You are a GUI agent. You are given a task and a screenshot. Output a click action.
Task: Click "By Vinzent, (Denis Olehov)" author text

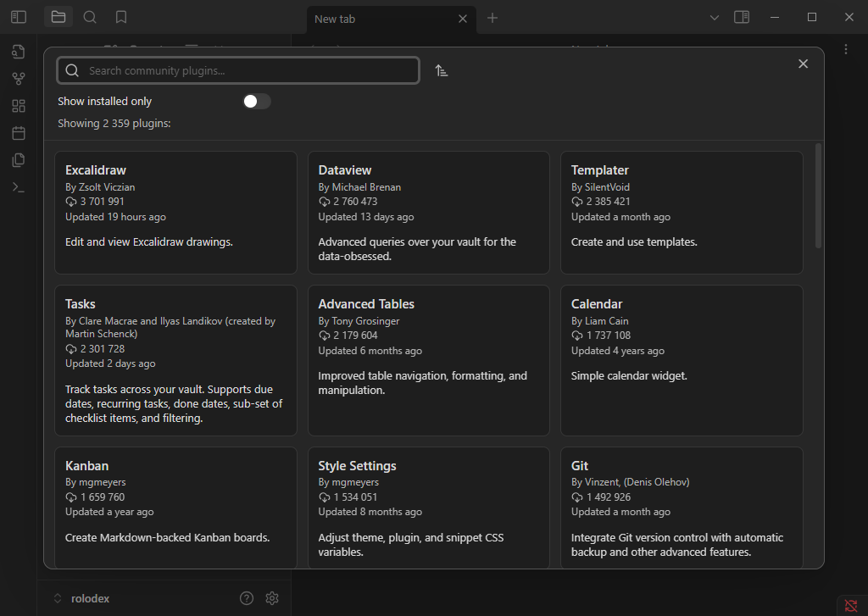click(631, 482)
